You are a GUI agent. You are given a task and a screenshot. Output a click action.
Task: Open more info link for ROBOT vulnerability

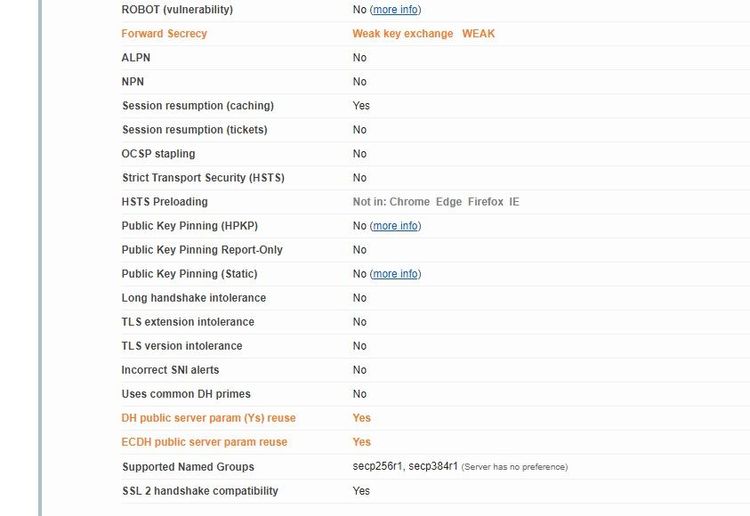tap(396, 9)
